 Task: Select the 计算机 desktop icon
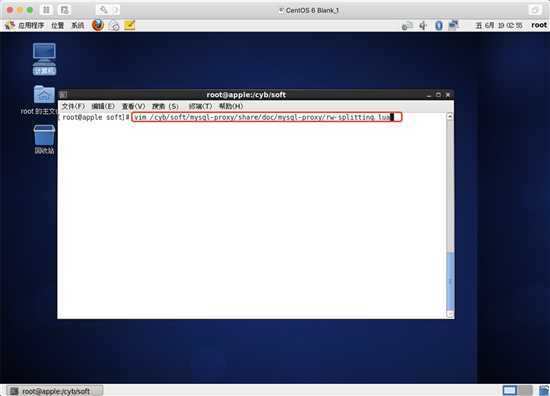44,59
